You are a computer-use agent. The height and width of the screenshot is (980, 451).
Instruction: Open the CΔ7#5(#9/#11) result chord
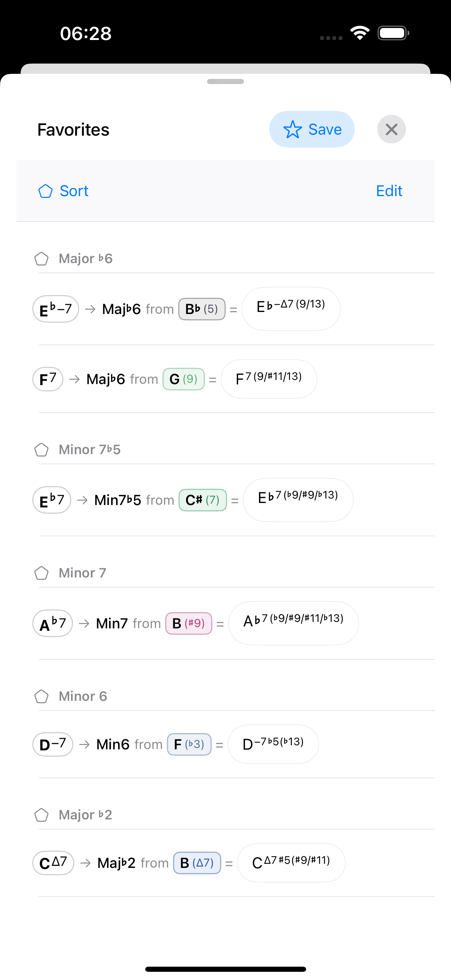tap(291, 863)
